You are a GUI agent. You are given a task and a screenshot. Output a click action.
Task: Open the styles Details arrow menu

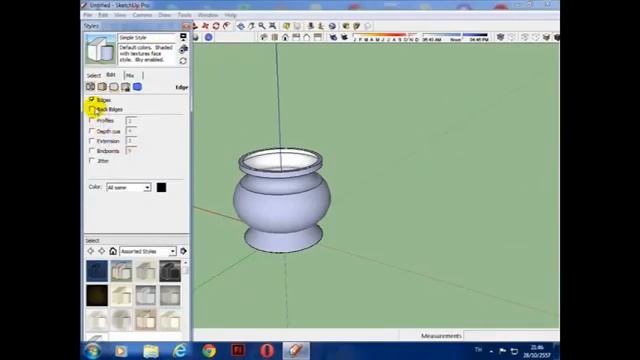(183, 251)
